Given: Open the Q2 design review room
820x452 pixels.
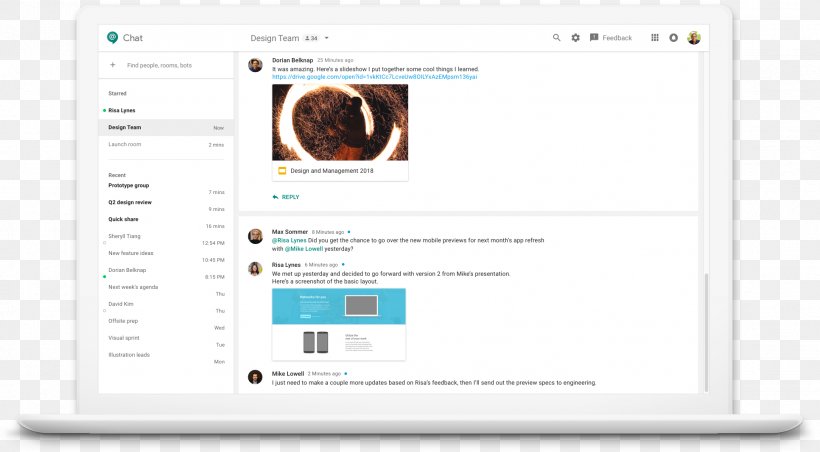Looking at the screenshot, I should [x=166, y=205].
